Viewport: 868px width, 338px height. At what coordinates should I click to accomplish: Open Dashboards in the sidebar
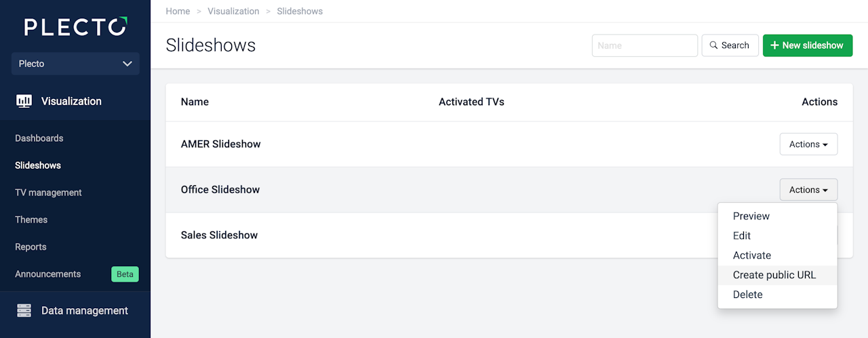(39, 138)
